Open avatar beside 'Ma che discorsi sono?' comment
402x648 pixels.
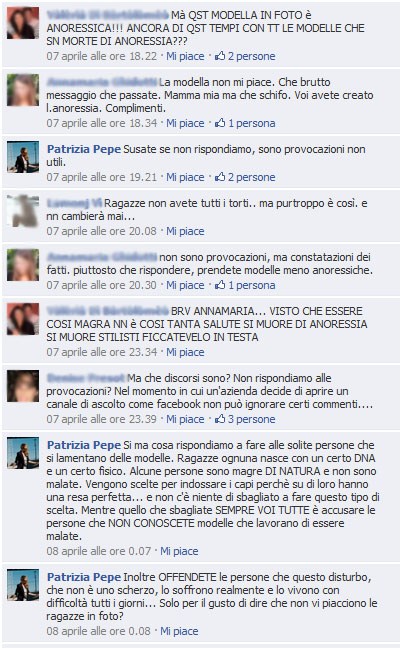click(x=23, y=386)
